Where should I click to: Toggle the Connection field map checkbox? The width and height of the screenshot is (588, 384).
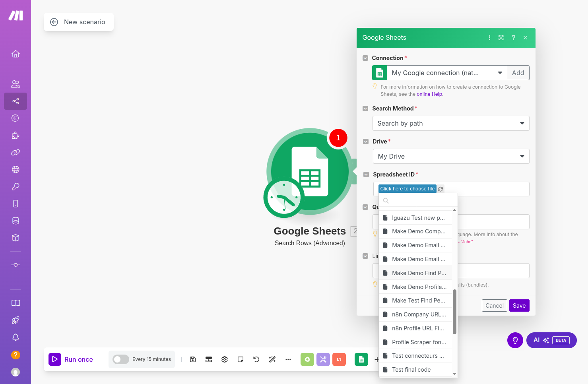pos(365,58)
